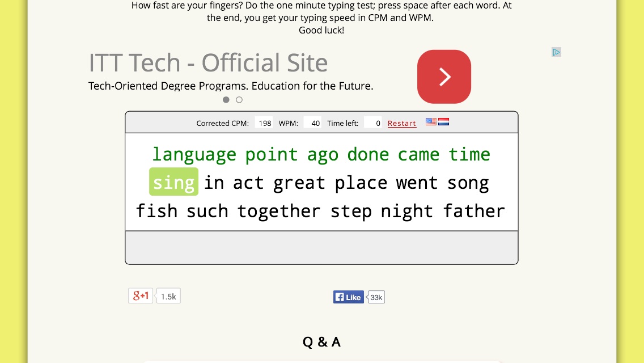Image resolution: width=644 pixels, height=363 pixels.
Task: Show the 1.5k Google plus count
Action: (x=168, y=296)
